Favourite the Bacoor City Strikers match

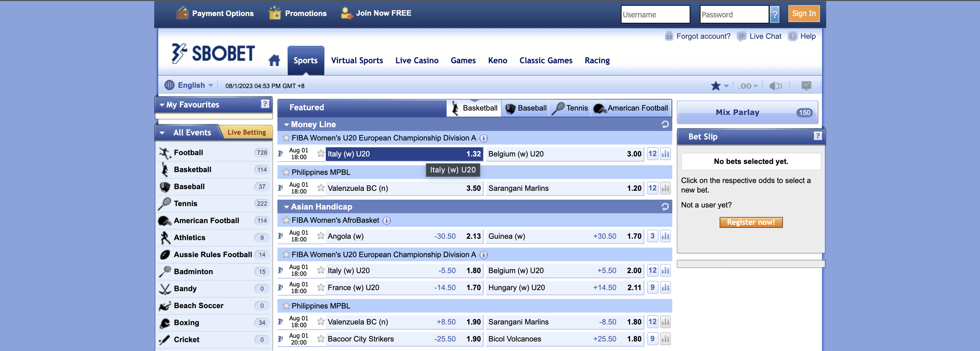tap(321, 338)
